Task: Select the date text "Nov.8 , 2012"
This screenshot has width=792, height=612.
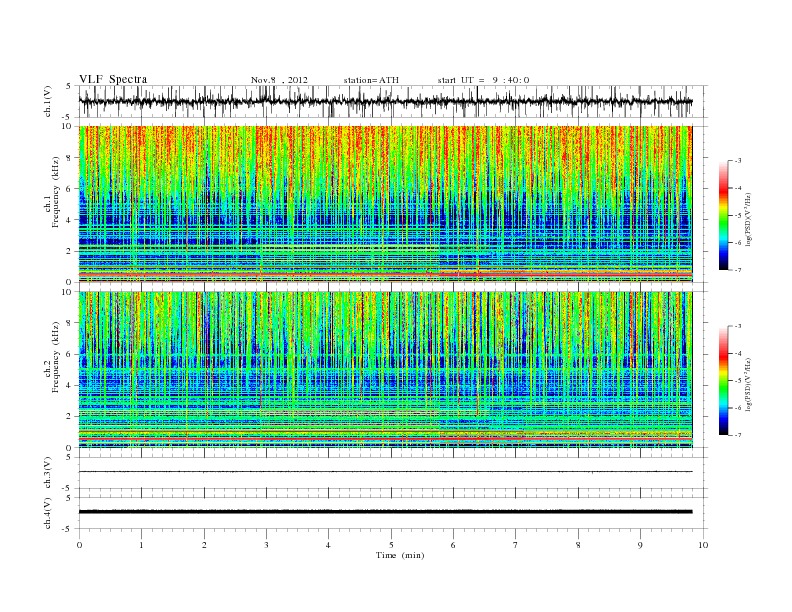Action: pos(279,80)
